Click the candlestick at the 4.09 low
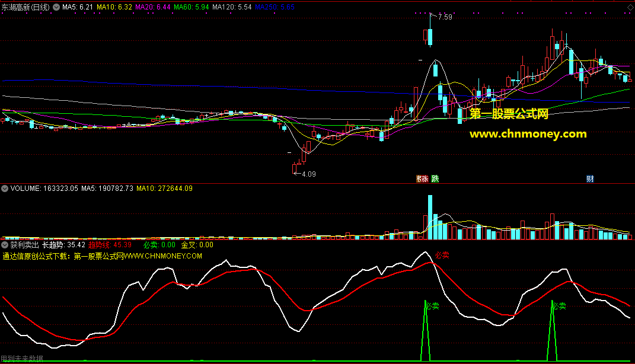The width and height of the screenshot is (635, 364). [x=295, y=168]
